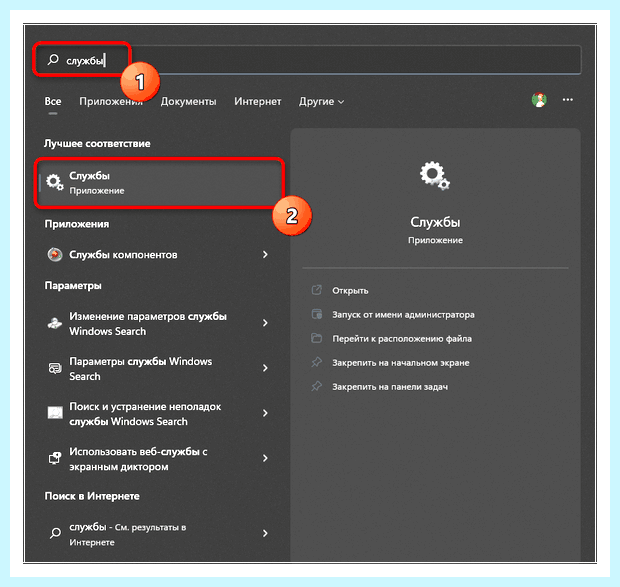This screenshot has height=587, width=620.
Task: Click Открыть action in preview pane
Action: [350, 291]
